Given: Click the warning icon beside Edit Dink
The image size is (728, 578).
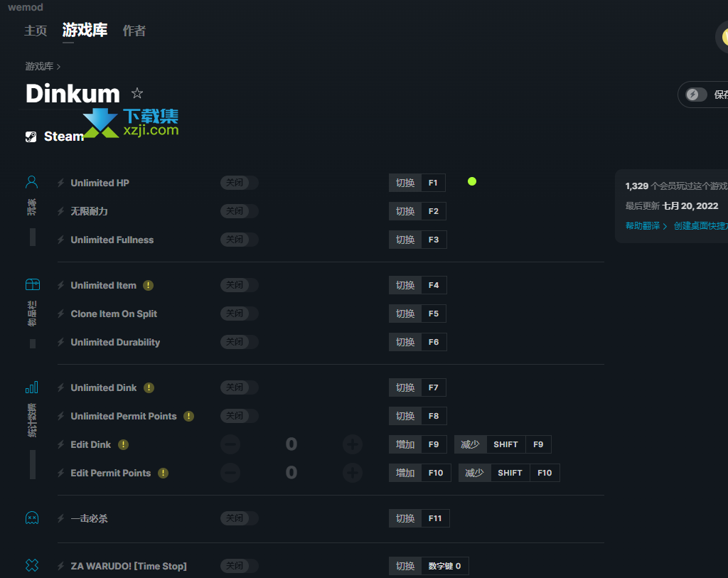Looking at the screenshot, I should click(123, 445).
